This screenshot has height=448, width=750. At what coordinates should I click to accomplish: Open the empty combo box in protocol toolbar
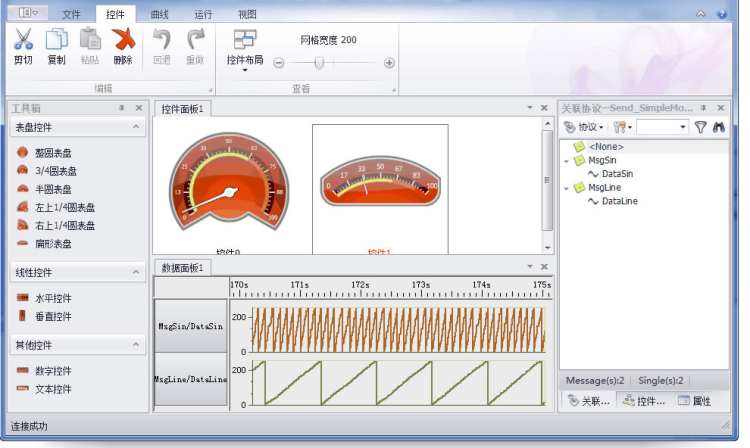662,127
